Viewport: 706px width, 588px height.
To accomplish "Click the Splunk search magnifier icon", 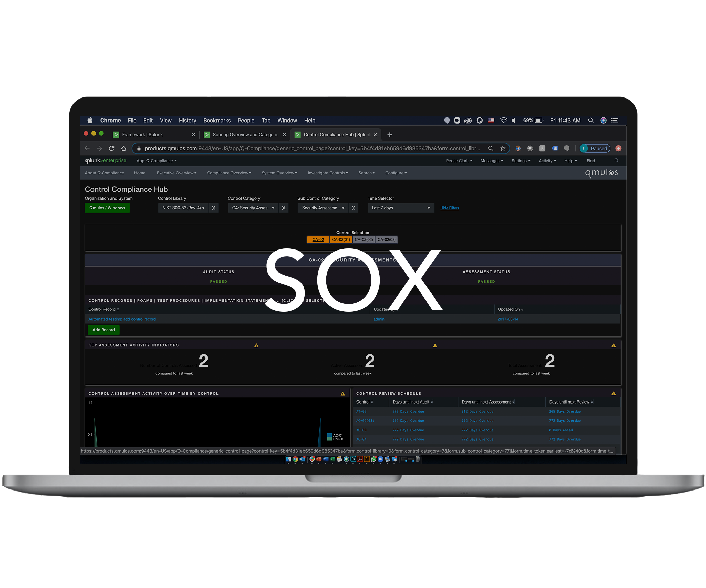I will click(x=616, y=161).
